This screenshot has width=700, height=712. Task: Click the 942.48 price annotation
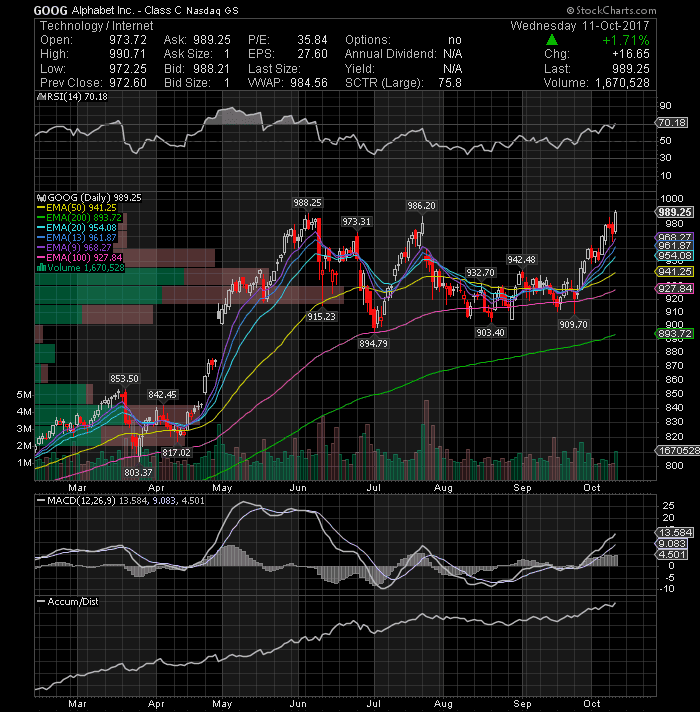[x=521, y=260]
